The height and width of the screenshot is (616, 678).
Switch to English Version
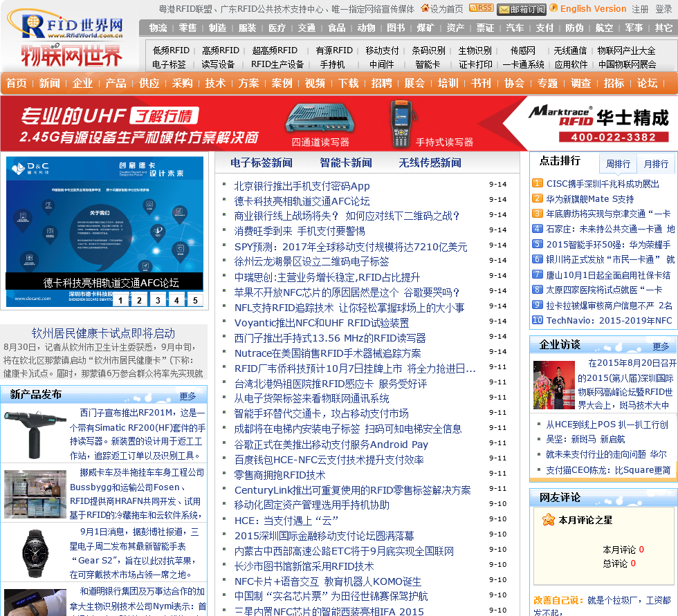[x=593, y=8]
